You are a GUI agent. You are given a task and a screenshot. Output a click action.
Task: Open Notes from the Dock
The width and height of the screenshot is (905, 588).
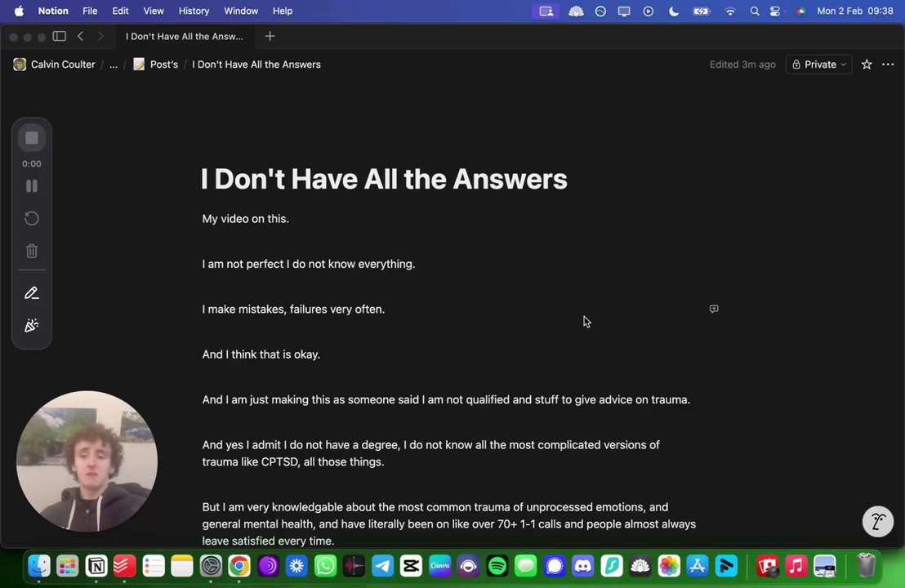[182, 566]
